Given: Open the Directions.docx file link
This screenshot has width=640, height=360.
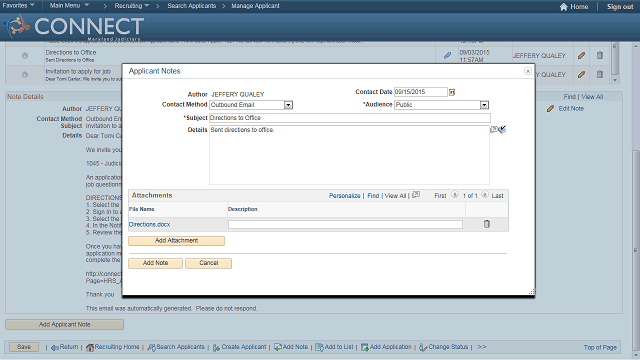Looking at the screenshot, I should pos(149,224).
